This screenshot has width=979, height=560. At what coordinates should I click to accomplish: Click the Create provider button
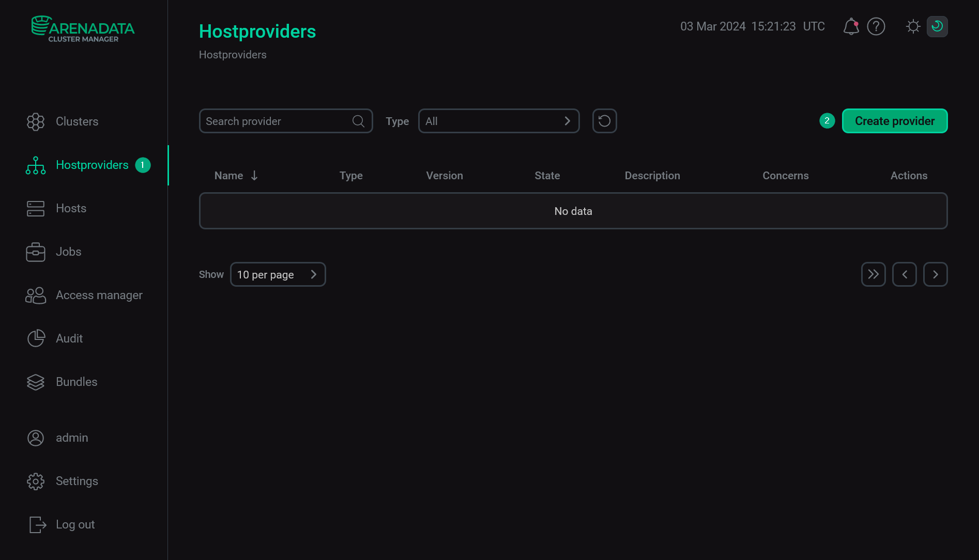pos(894,121)
